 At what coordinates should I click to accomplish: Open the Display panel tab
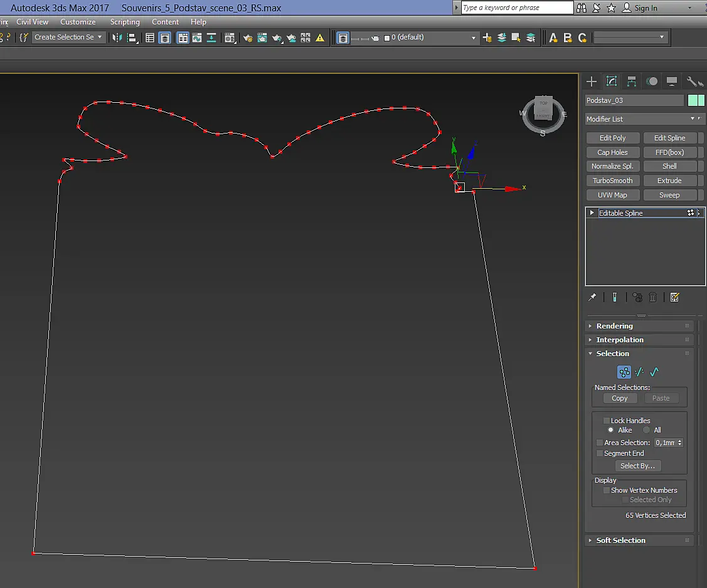tap(672, 81)
